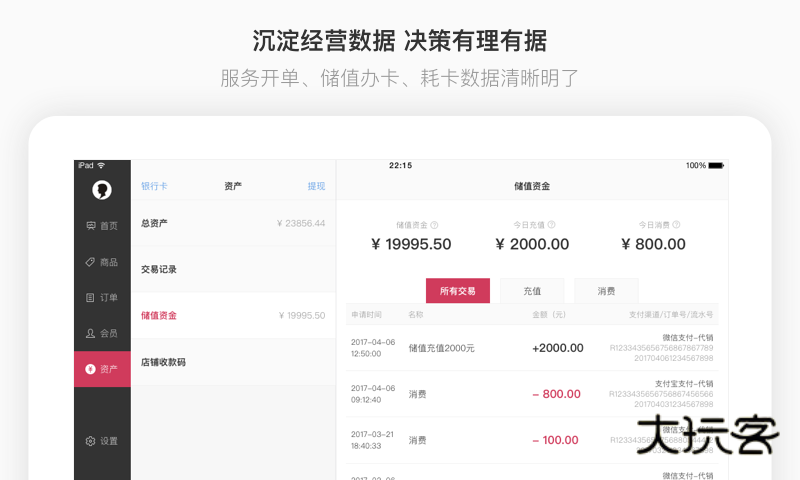Viewport: 800px width, 480px height.
Task: Tap 提现 withdraw link
Action: pos(316,186)
